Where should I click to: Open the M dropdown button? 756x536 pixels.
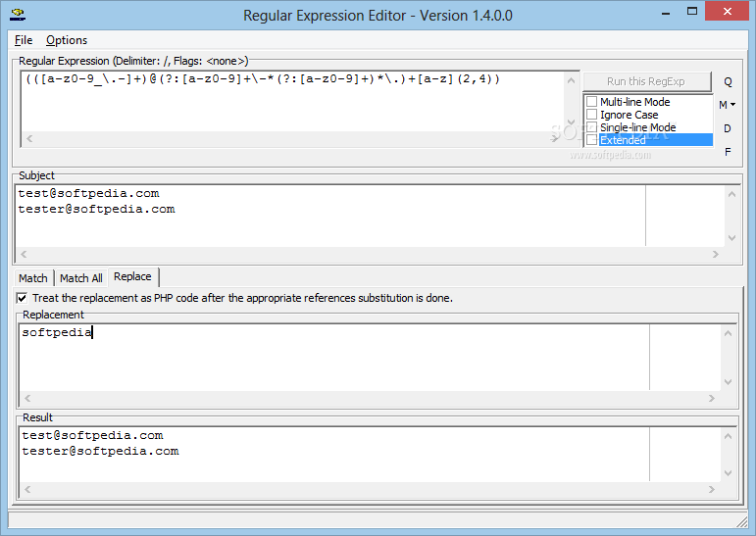(x=727, y=105)
